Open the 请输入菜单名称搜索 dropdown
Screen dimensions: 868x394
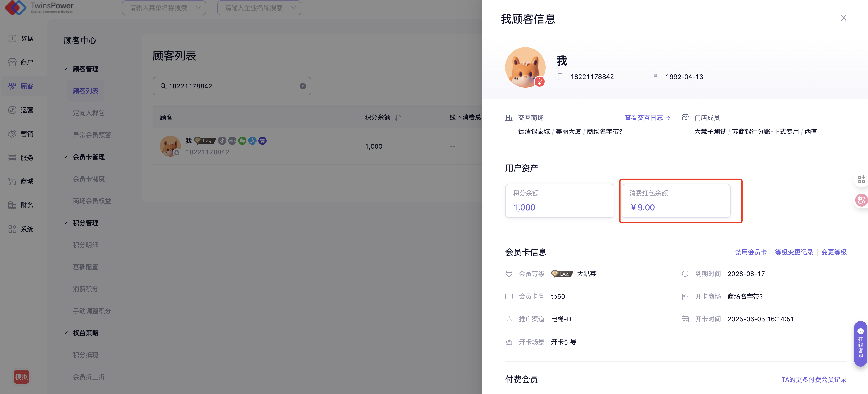(164, 8)
